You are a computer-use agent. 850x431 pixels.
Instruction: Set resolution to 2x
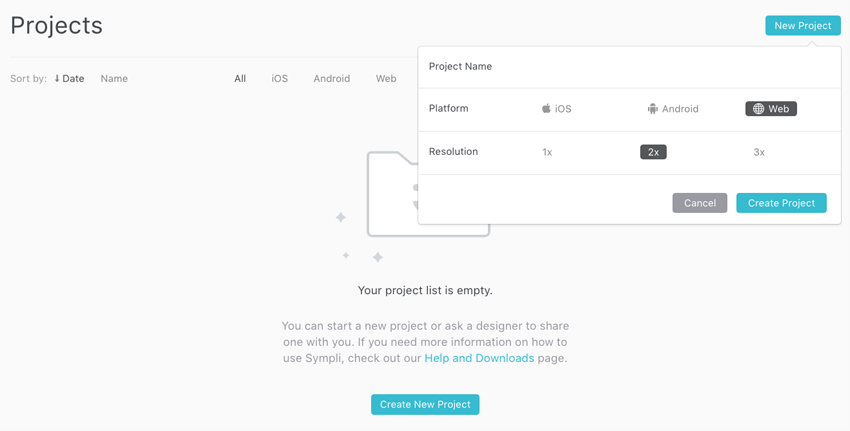[653, 152]
